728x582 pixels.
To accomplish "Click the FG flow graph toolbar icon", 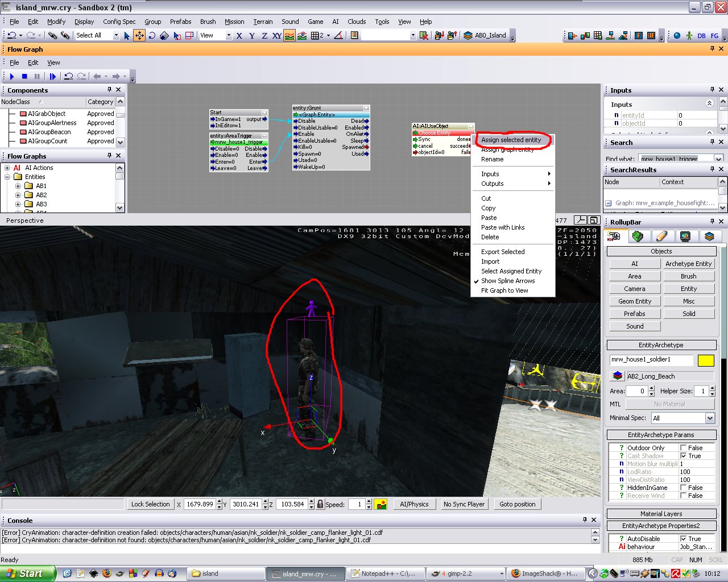I will pos(714,35).
